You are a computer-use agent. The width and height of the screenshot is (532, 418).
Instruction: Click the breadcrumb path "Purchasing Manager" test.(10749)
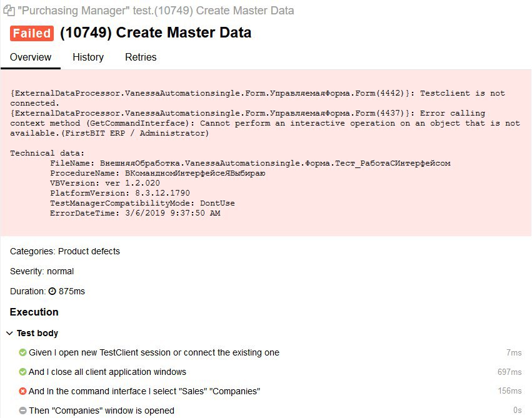point(156,11)
